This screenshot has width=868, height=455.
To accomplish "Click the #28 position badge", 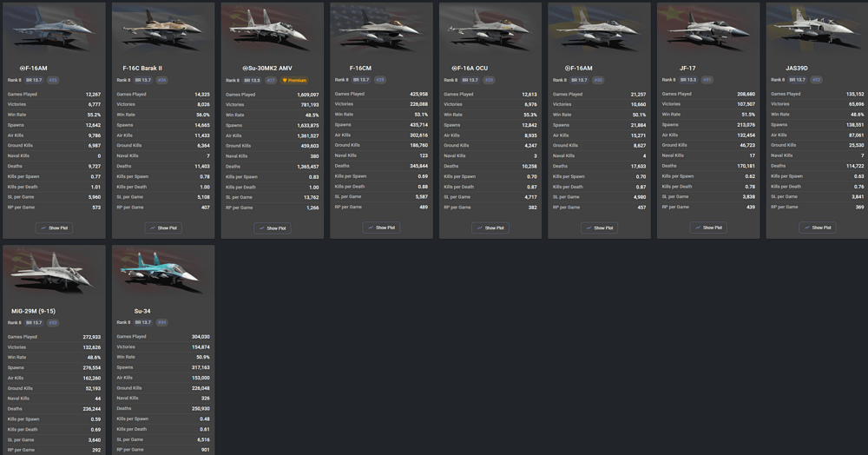I will (x=380, y=80).
